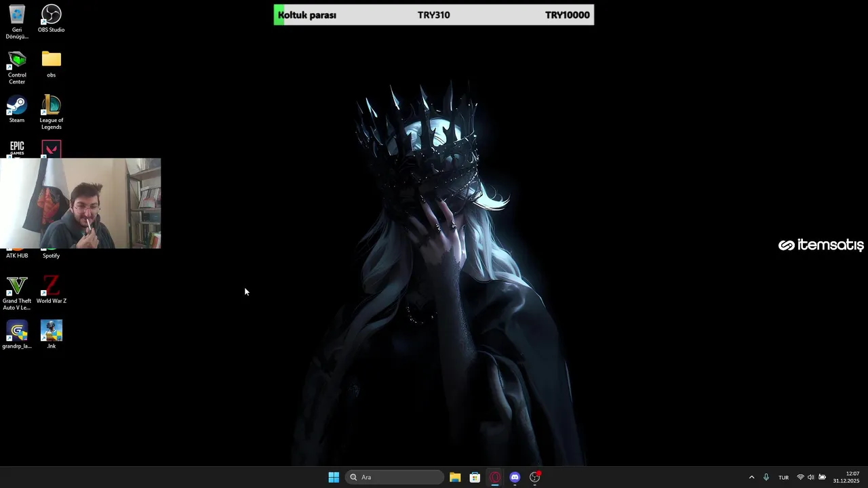Open volume speaker tray icon
Image resolution: width=868 pixels, height=488 pixels.
[x=810, y=477]
